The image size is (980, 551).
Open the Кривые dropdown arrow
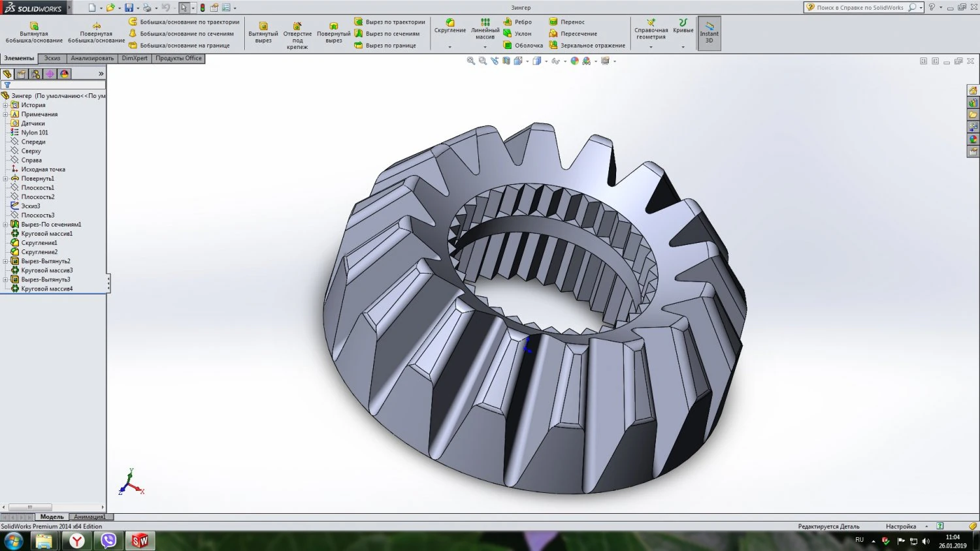point(683,47)
